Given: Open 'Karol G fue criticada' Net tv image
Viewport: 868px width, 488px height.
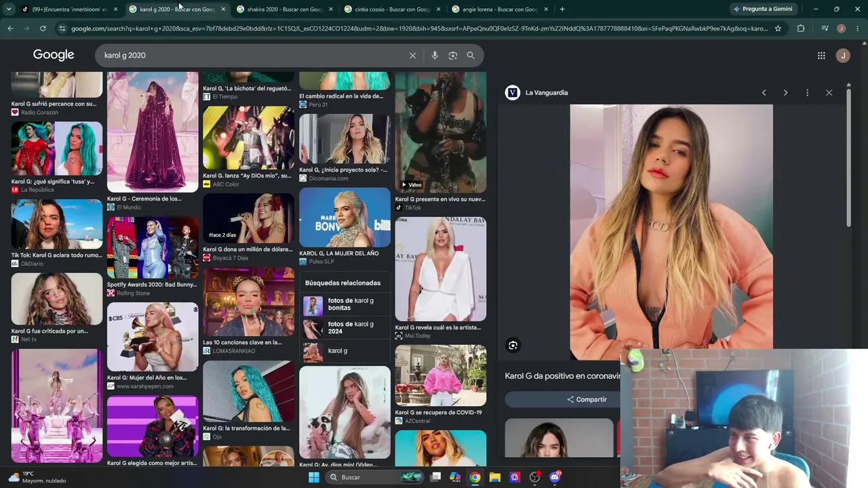Looking at the screenshot, I should click(57, 299).
